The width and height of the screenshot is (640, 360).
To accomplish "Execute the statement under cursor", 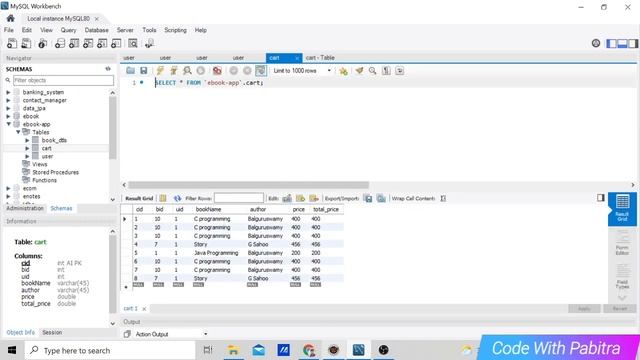I will click(173, 71).
